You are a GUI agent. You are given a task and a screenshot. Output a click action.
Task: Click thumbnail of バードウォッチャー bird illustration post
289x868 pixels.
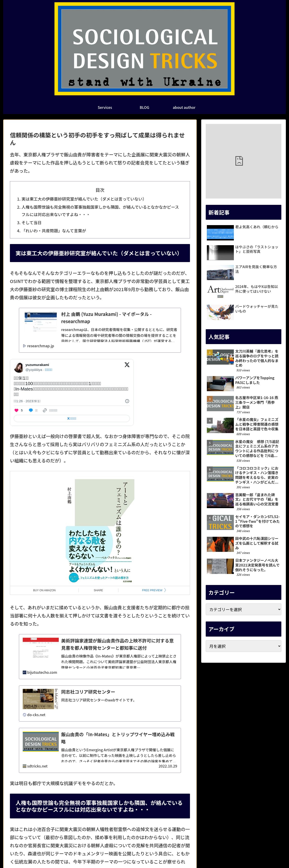220,312
